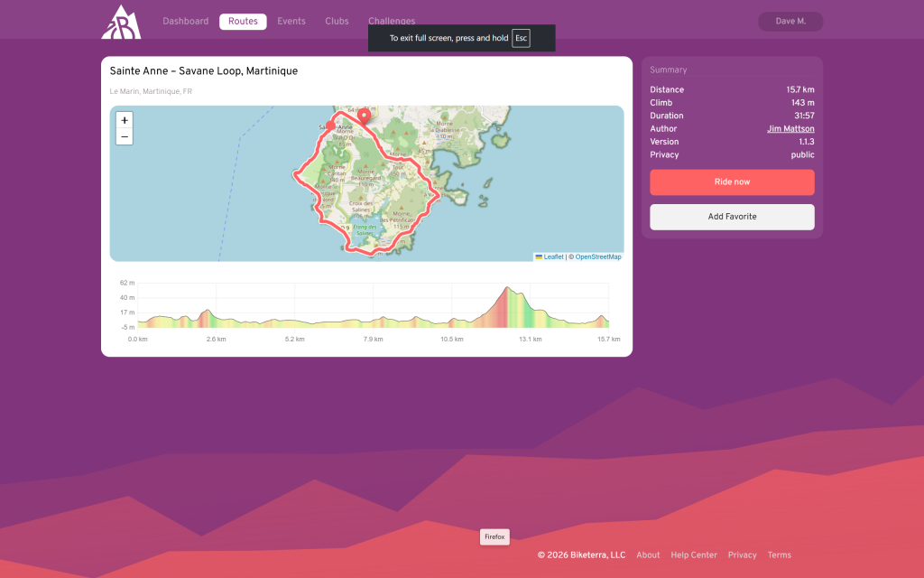Image resolution: width=924 pixels, height=578 pixels.
Task: Click the elevation profile peak
Action: pyautogui.click(x=508, y=289)
